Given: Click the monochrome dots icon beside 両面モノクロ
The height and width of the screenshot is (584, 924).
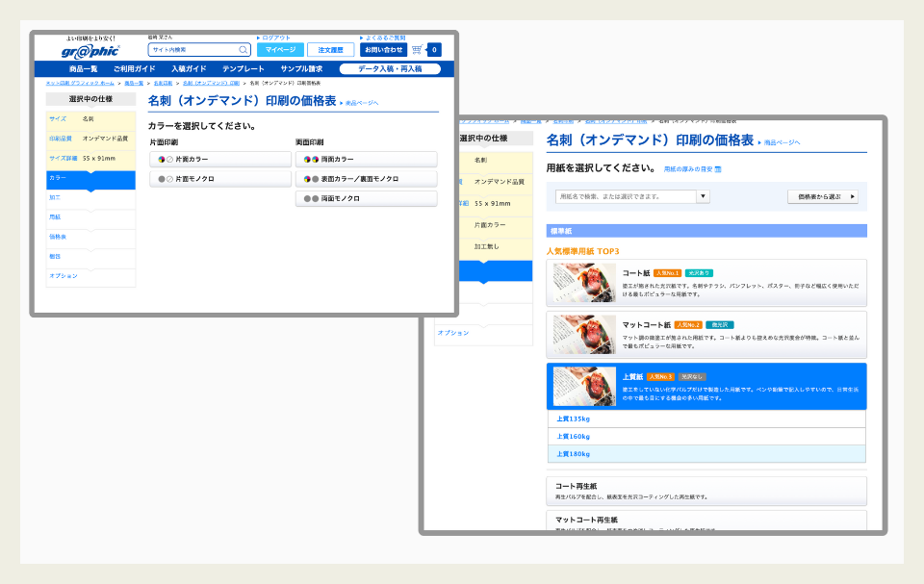Looking at the screenshot, I should (x=310, y=198).
